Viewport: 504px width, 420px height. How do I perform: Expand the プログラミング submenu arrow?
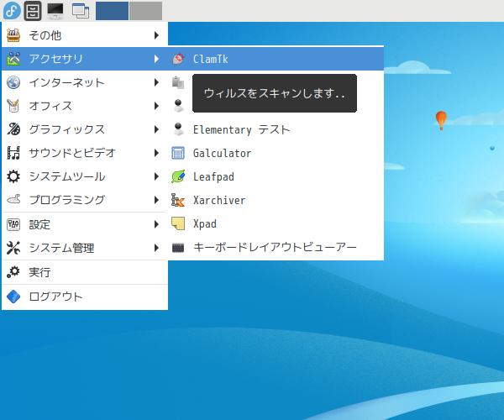[x=156, y=200]
